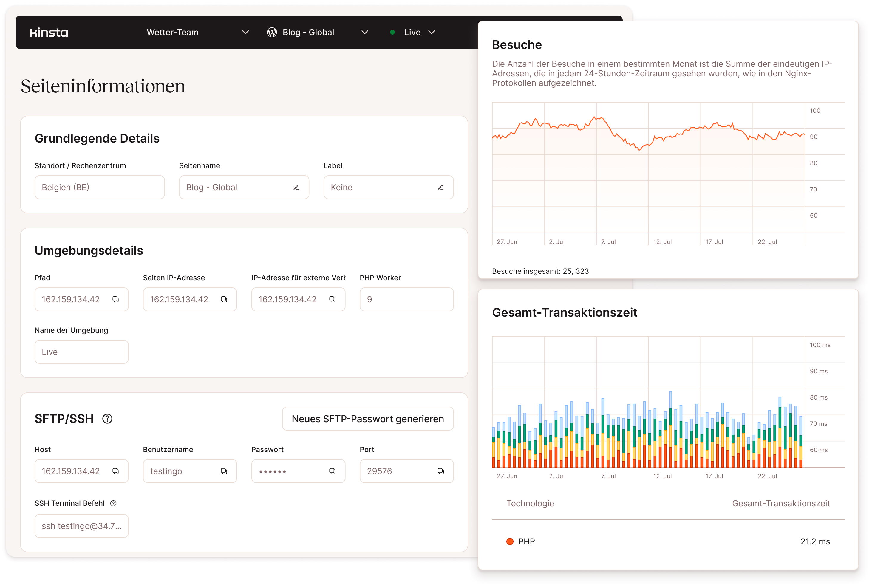Click the Kinsta logo

49,32
